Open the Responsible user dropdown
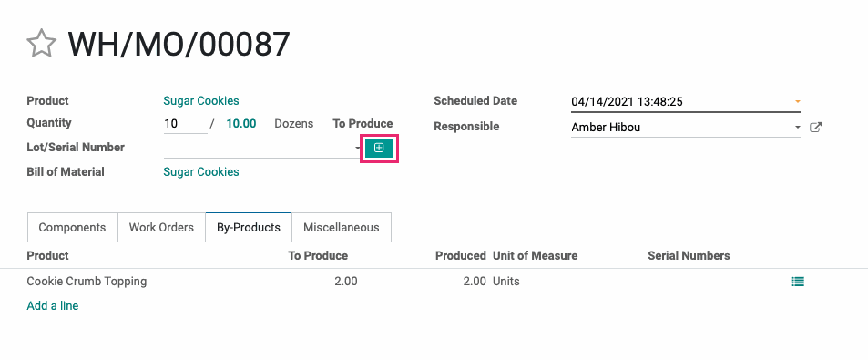 798,127
